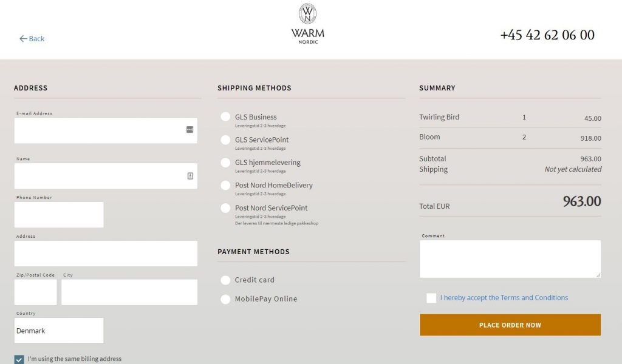Focus the Phone Number field
The width and height of the screenshot is (622, 364).
click(x=59, y=215)
